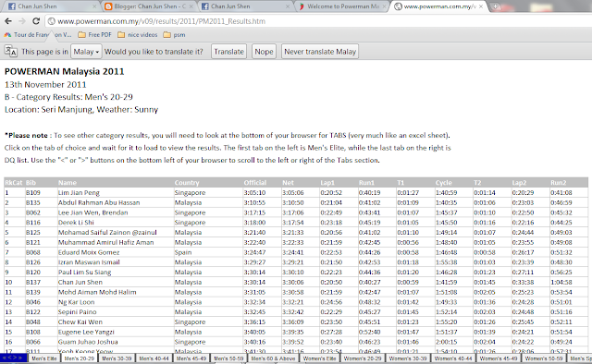Click the sheet-tab scroll arrows at bottom left
Image resolution: width=592 pixels, height=364 pixels.
tap(13, 358)
